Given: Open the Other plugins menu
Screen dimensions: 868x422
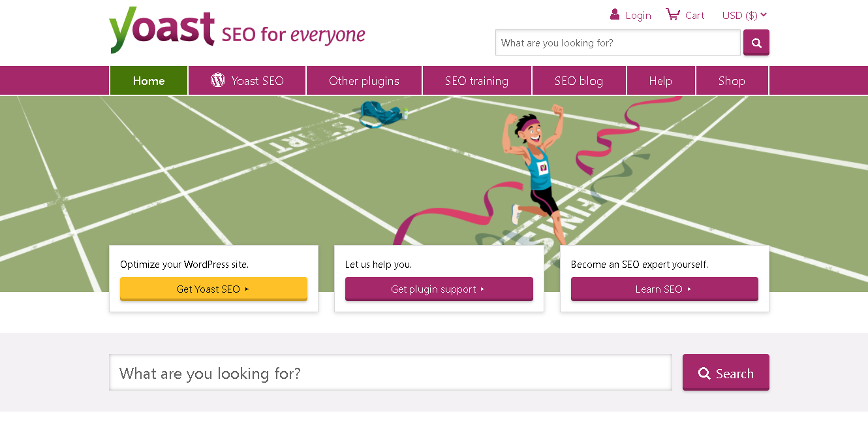Looking at the screenshot, I should (x=364, y=80).
